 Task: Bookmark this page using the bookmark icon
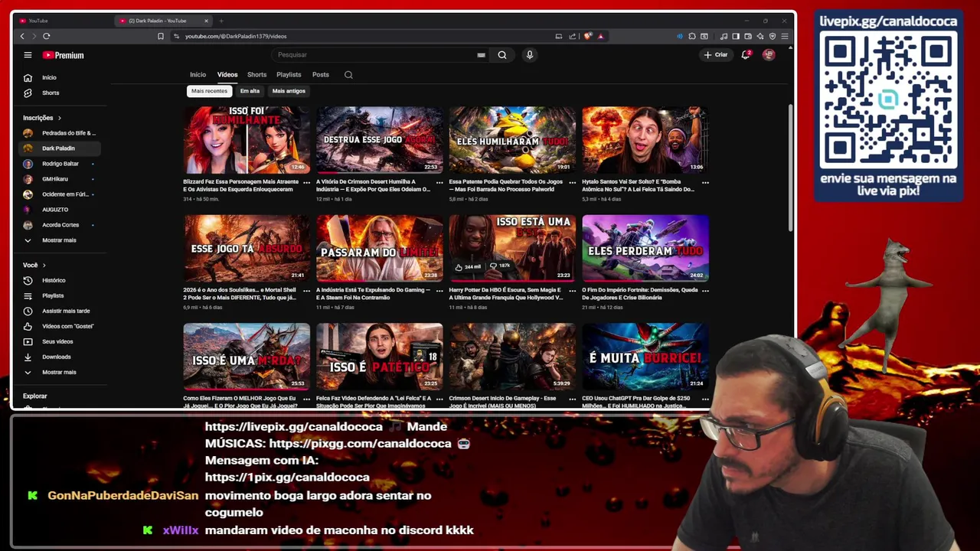161,36
